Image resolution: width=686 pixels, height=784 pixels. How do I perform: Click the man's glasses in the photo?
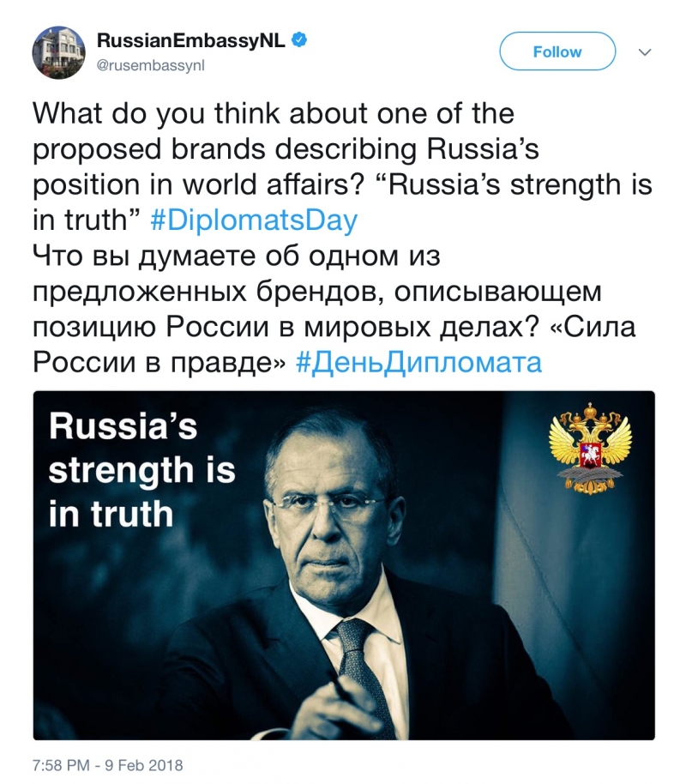coord(330,501)
